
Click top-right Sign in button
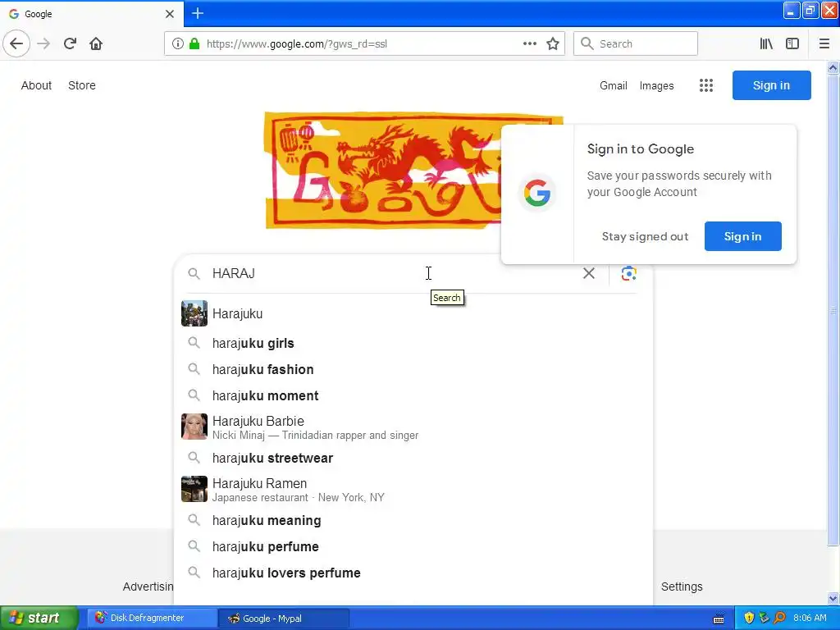pyautogui.click(x=771, y=85)
